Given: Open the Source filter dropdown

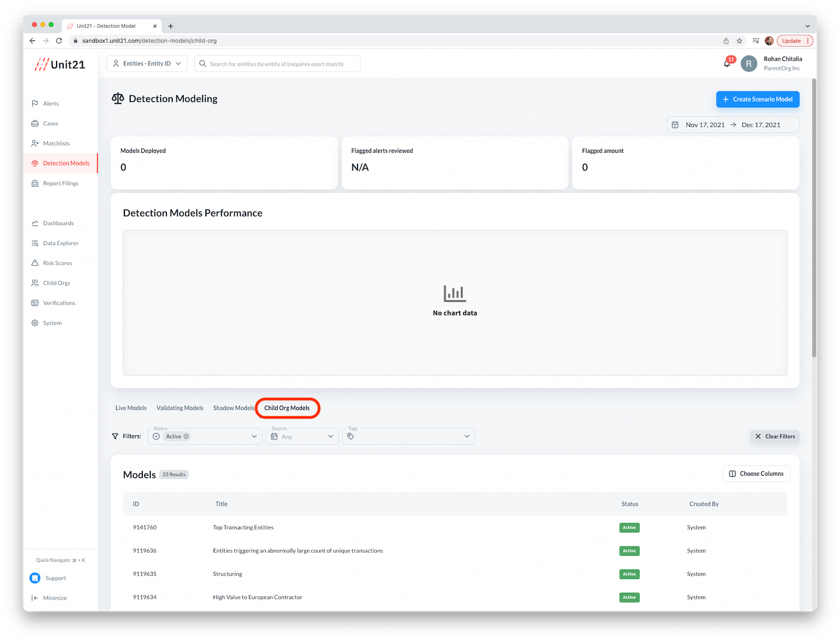Looking at the screenshot, I should point(302,436).
